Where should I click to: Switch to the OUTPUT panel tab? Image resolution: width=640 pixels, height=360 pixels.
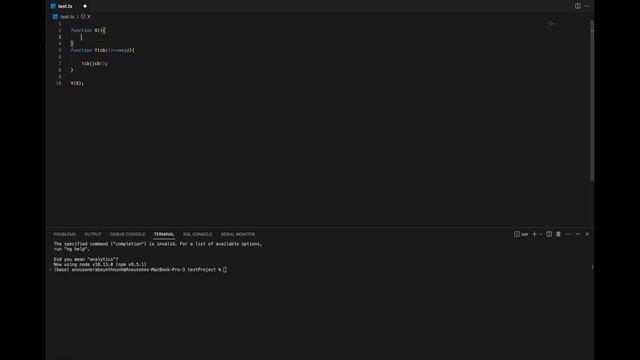93,234
